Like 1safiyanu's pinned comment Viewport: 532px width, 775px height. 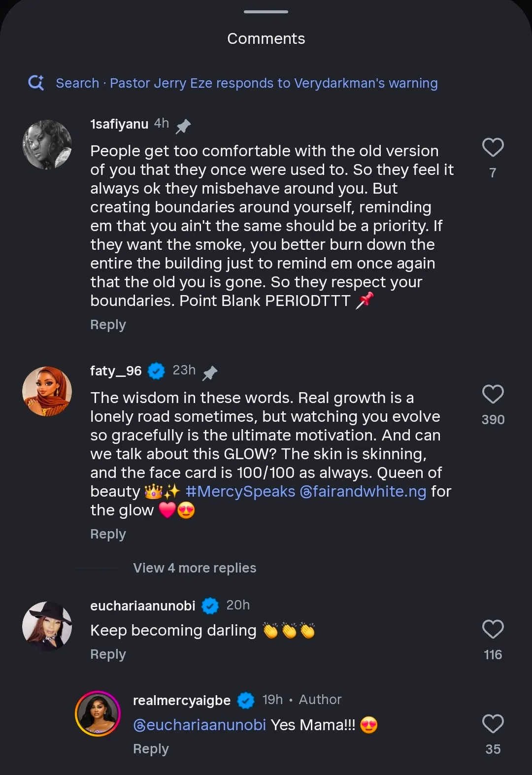(493, 147)
